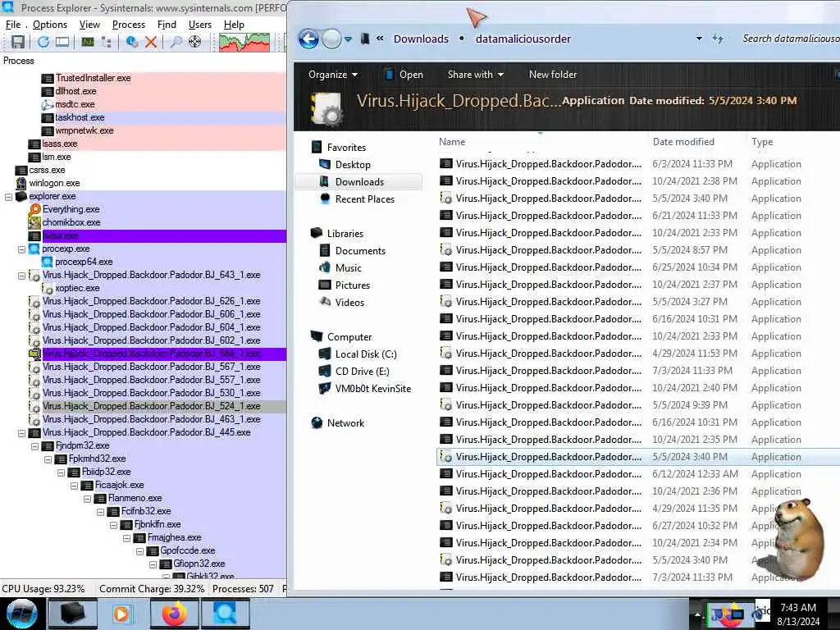Click the Save icon in Process Explorer toolbar
Image resolution: width=840 pixels, height=630 pixels.
tap(18, 42)
